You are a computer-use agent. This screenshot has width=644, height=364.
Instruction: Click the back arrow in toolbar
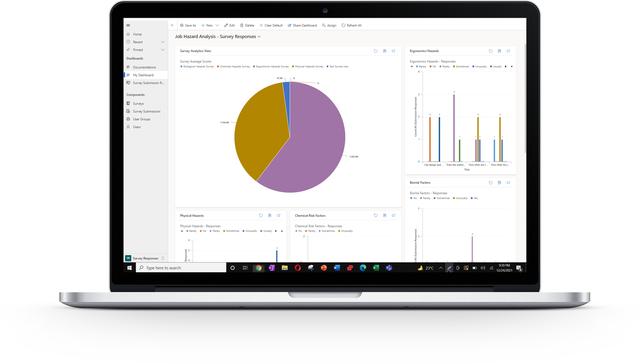click(172, 25)
